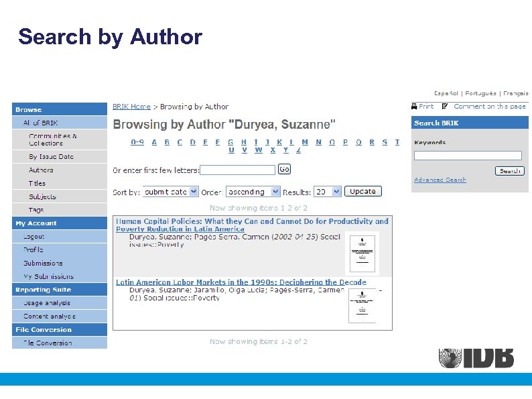Open thumbnail of Latin American Labor Markets document
532x399 pixels.
(x=362, y=306)
